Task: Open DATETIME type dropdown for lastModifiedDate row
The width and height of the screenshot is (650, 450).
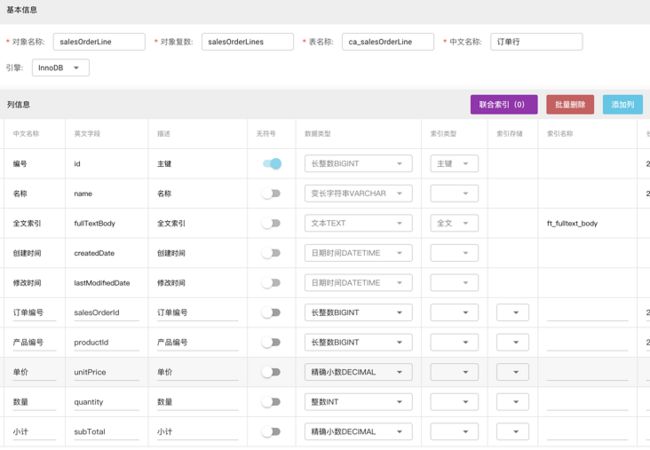Action: 358,283
